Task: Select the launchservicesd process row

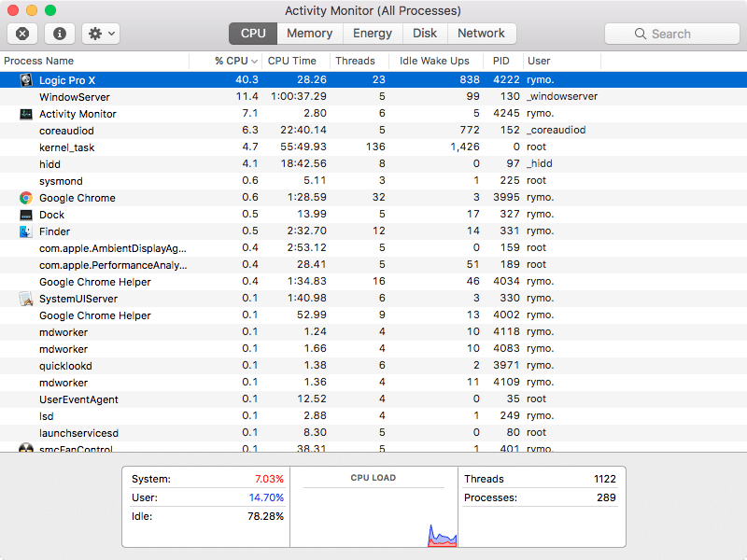Action: 373,433
